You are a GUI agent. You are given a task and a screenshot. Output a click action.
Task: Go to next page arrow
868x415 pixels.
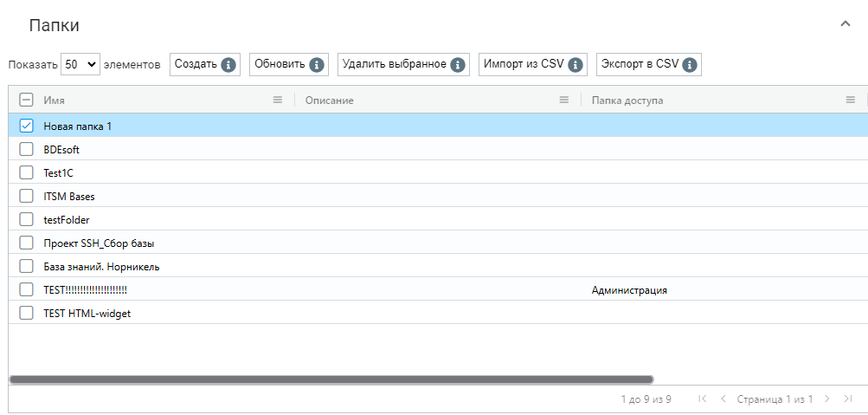[x=827, y=399]
